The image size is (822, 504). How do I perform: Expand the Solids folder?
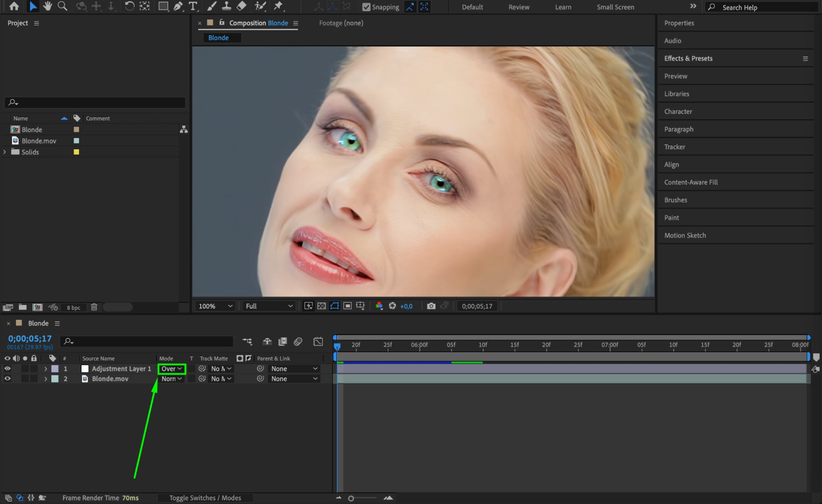(x=5, y=152)
